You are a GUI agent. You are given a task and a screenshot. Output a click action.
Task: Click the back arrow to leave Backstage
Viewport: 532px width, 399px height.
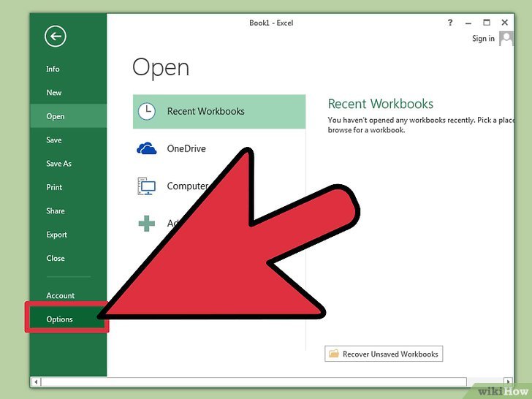click(55, 36)
